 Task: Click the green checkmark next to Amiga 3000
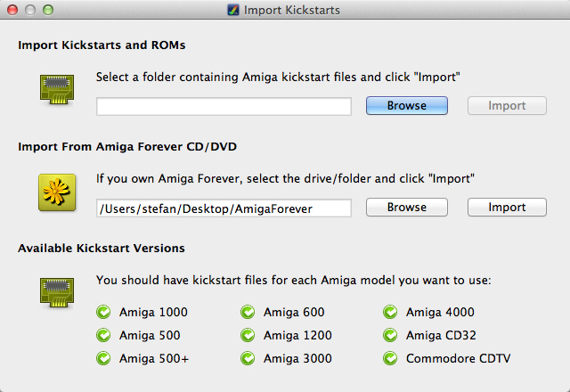[248, 358]
